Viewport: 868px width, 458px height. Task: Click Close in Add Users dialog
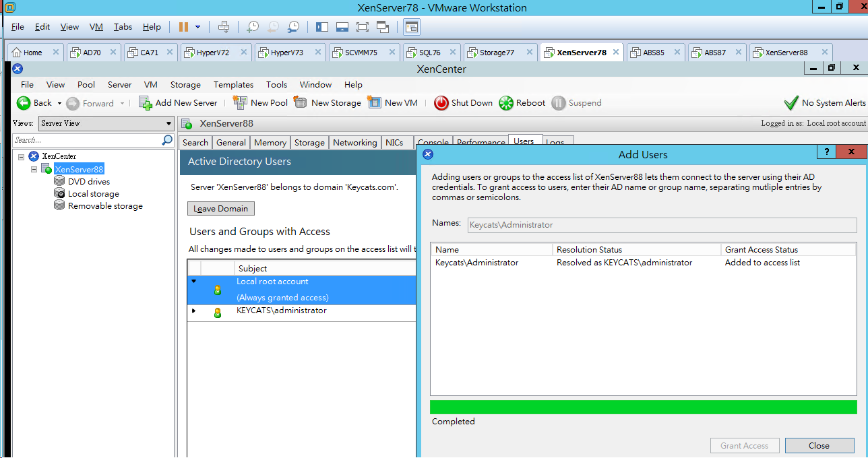[819, 445]
